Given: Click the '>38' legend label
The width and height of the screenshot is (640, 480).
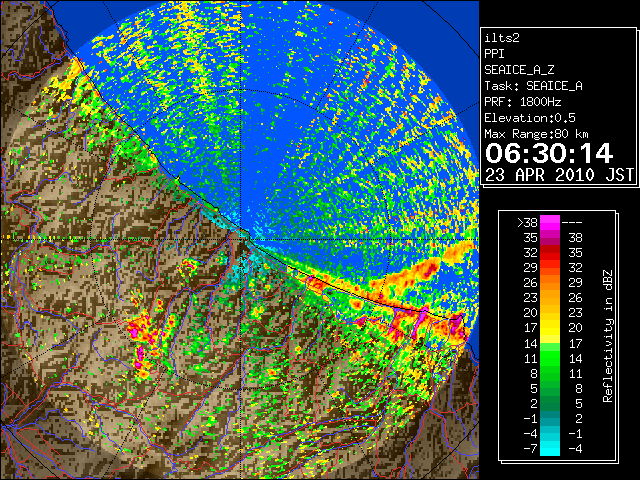Looking at the screenshot, I should click(x=527, y=223).
